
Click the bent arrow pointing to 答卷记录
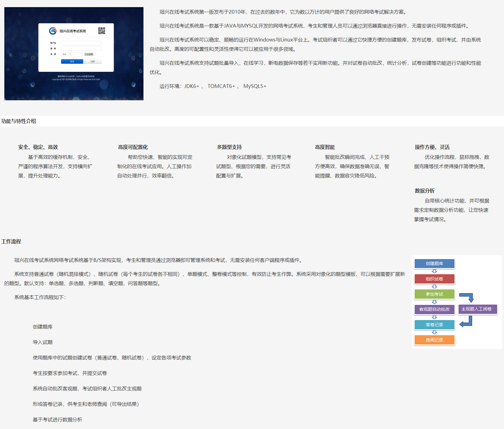pos(466,322)
